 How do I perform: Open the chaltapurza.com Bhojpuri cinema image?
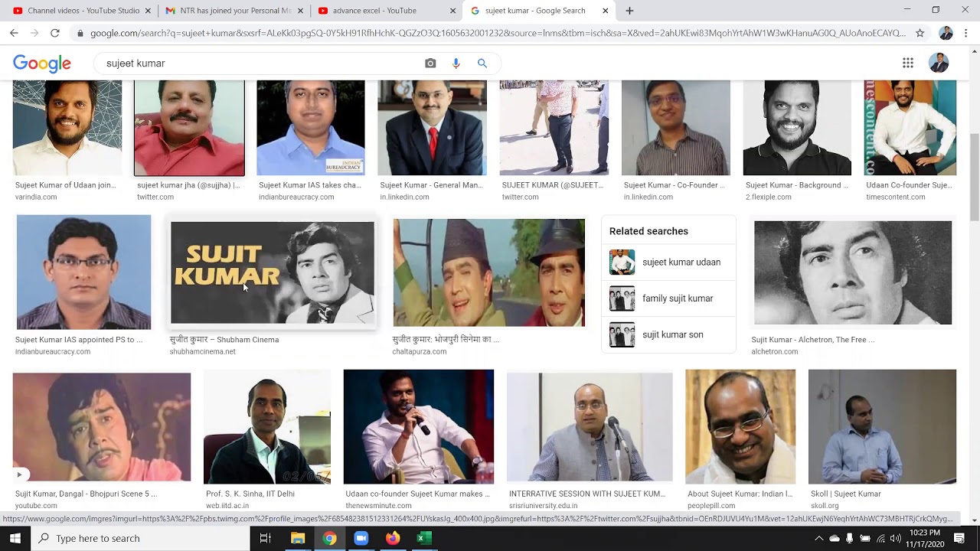coord(488,273)
